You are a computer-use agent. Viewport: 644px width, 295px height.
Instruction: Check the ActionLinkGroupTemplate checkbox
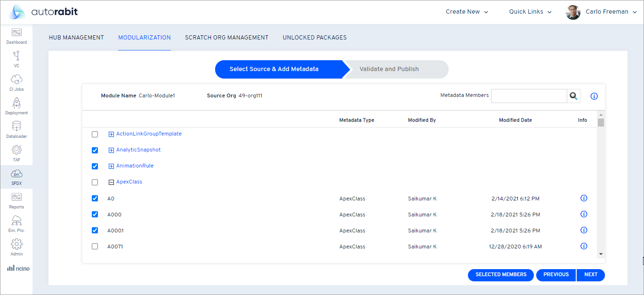pos(95,134)
